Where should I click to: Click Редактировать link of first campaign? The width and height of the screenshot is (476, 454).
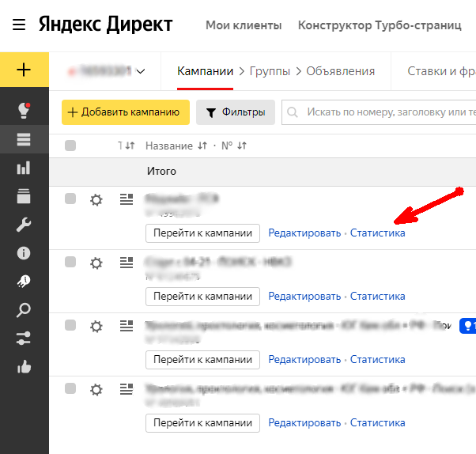(x=304, y=233)
